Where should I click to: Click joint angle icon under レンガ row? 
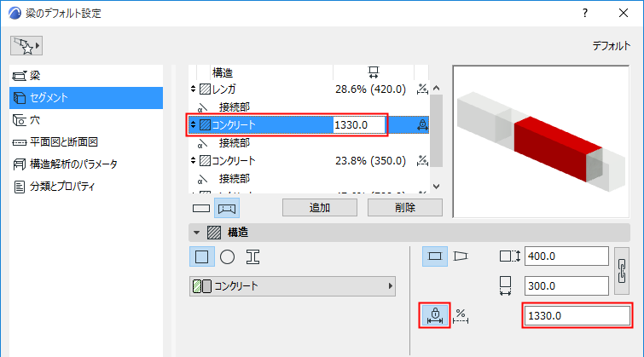click(x=202, y=108)
